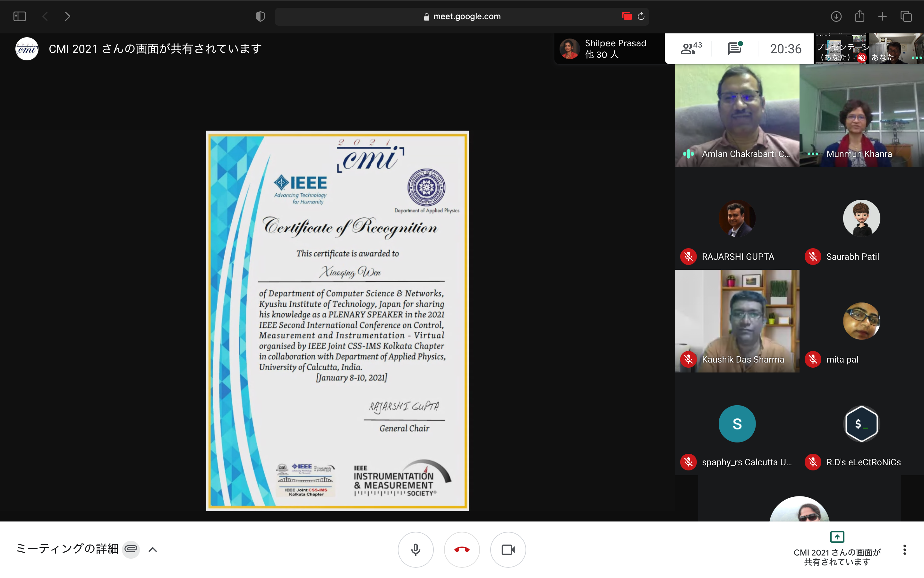Toggle your camera on or off
The width and height of the screenshot is (924, 578).
coord(508,550)
